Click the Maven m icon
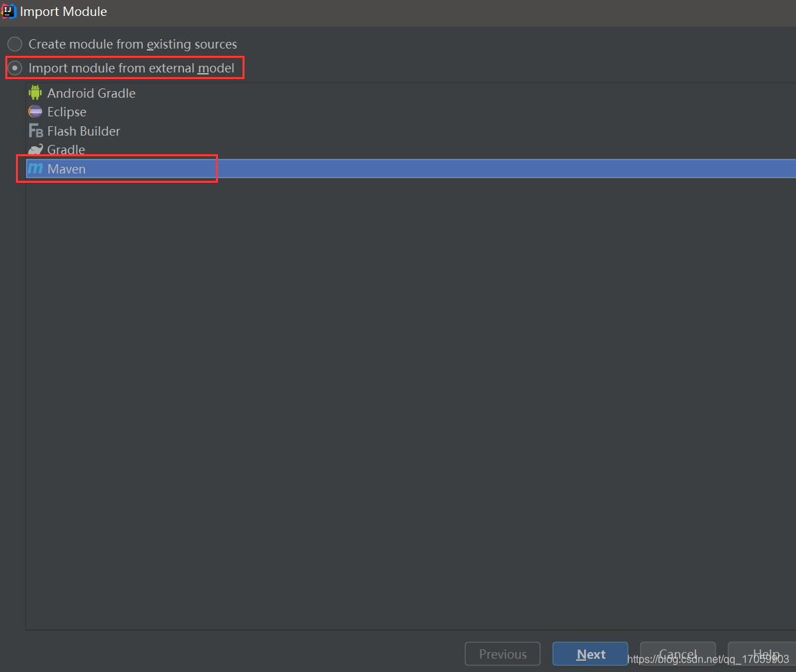 tap(35, 169)
